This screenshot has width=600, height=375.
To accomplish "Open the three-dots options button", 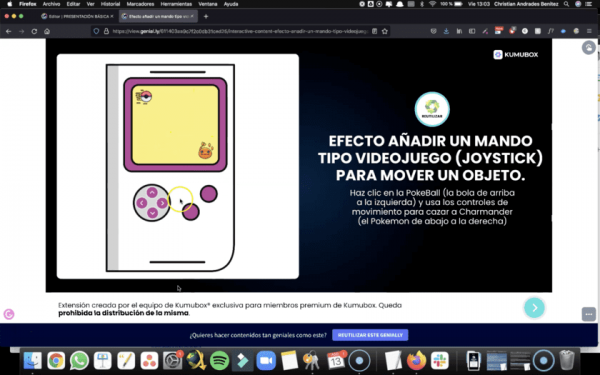I will [x=589, y=314].
